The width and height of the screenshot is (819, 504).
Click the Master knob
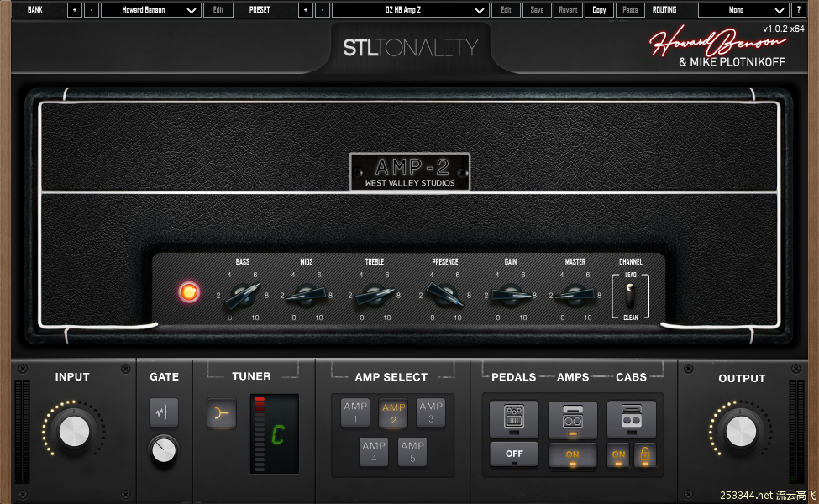[575, 296]
